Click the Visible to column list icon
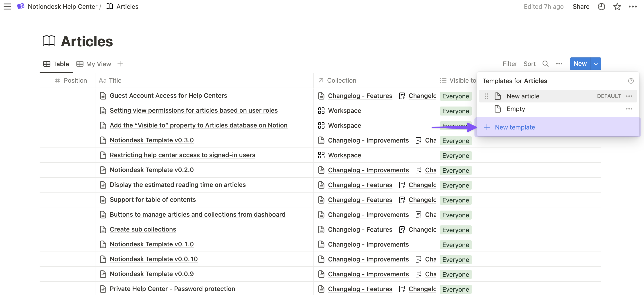 tap(443, 80)
